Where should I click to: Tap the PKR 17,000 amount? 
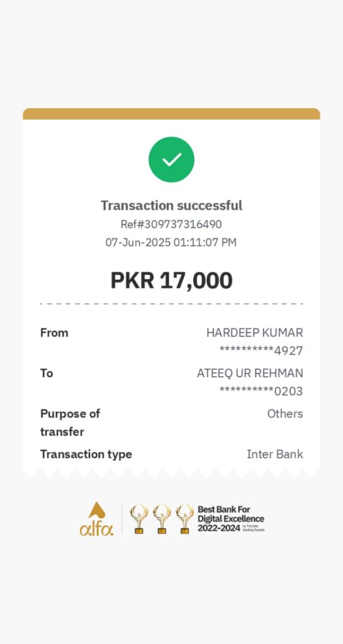click(x=171, y=280)
